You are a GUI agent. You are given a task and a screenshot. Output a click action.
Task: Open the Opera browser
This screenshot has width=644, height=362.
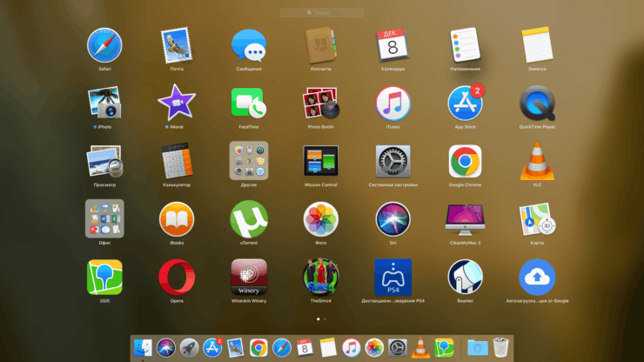coord(177,277)
